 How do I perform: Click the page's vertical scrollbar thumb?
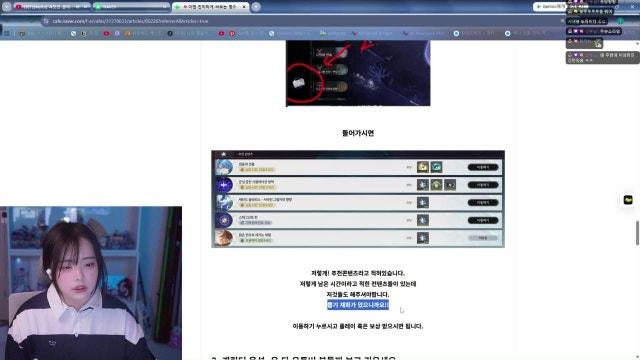(637, 233)
